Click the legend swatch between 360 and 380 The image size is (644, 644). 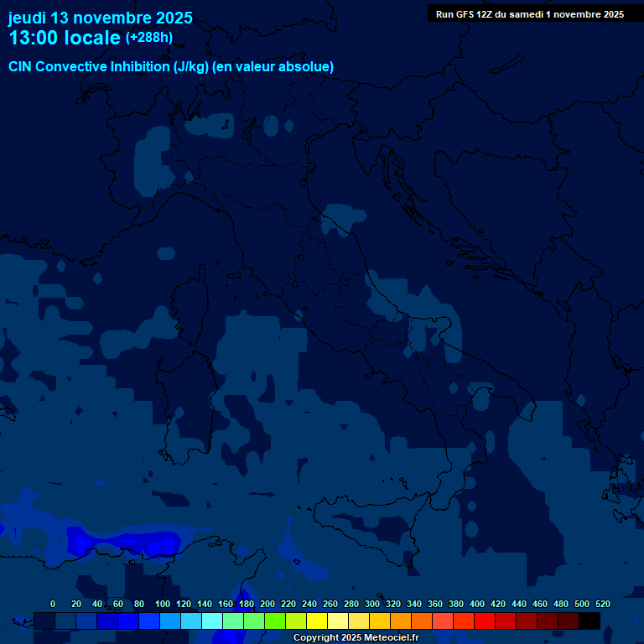pyautogui.click(x=443, y=621)
